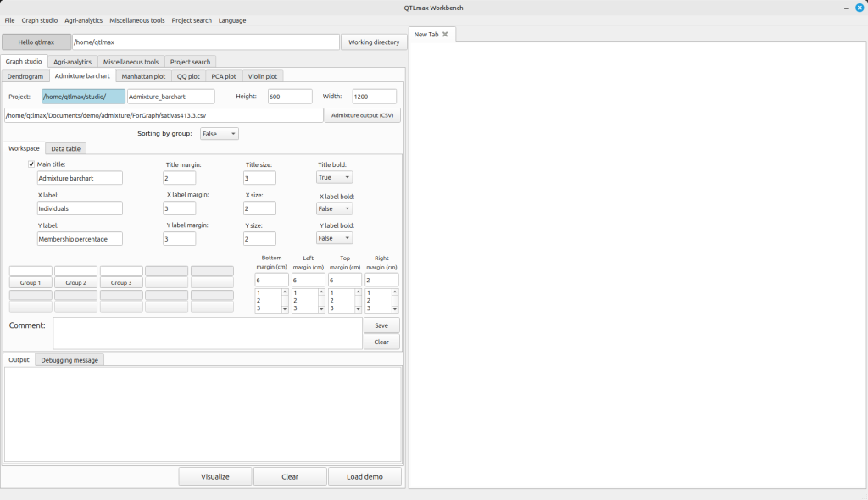Click the Admixture output (CSV) button
868x500 pixels.
[362, 115]
